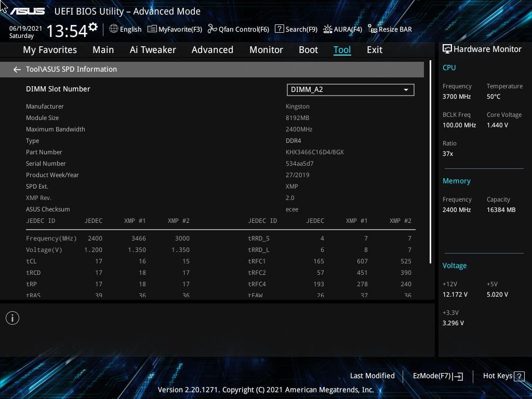
Task: Switch to the Ai Tweaker tab
Action: coord(153,49)
